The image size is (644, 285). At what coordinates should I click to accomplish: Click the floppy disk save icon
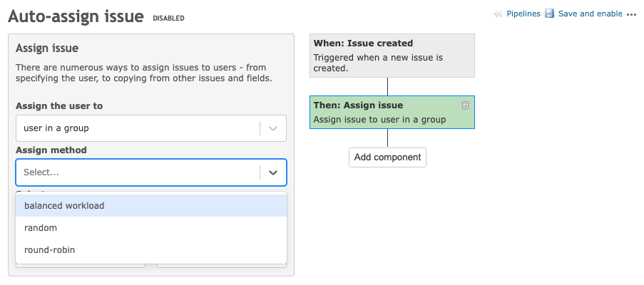pos(549,14)
